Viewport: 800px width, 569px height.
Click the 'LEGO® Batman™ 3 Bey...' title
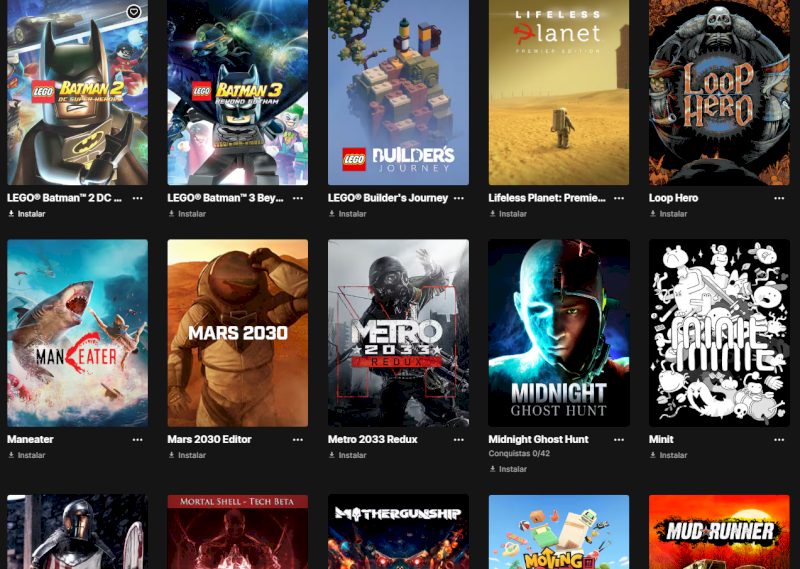tap(226, 198)
